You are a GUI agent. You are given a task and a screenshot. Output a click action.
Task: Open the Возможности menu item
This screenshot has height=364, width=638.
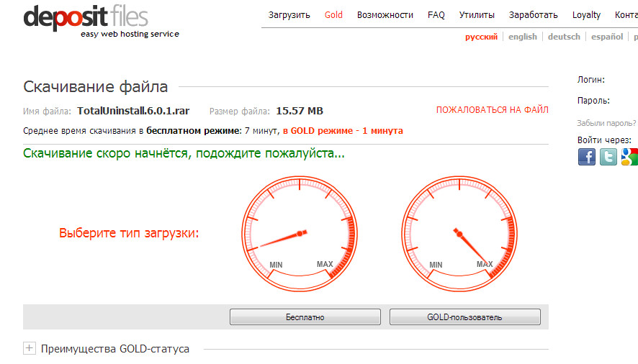coord(385,15)
